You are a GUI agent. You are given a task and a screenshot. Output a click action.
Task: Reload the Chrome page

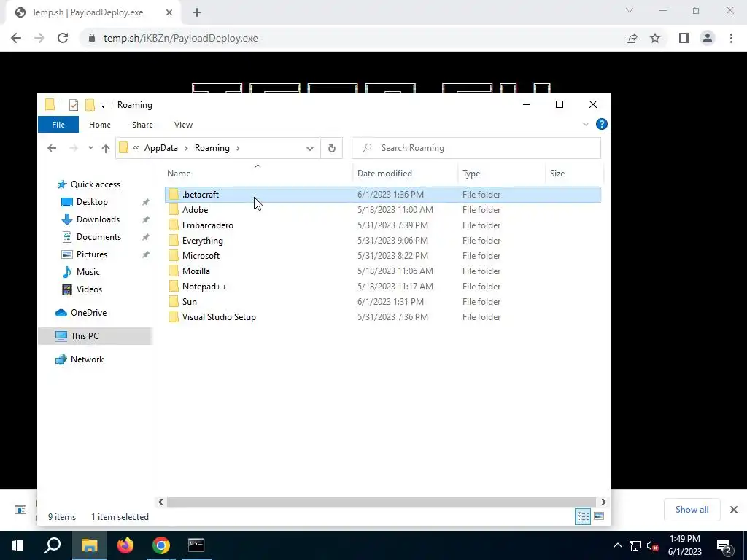[63, 38]
